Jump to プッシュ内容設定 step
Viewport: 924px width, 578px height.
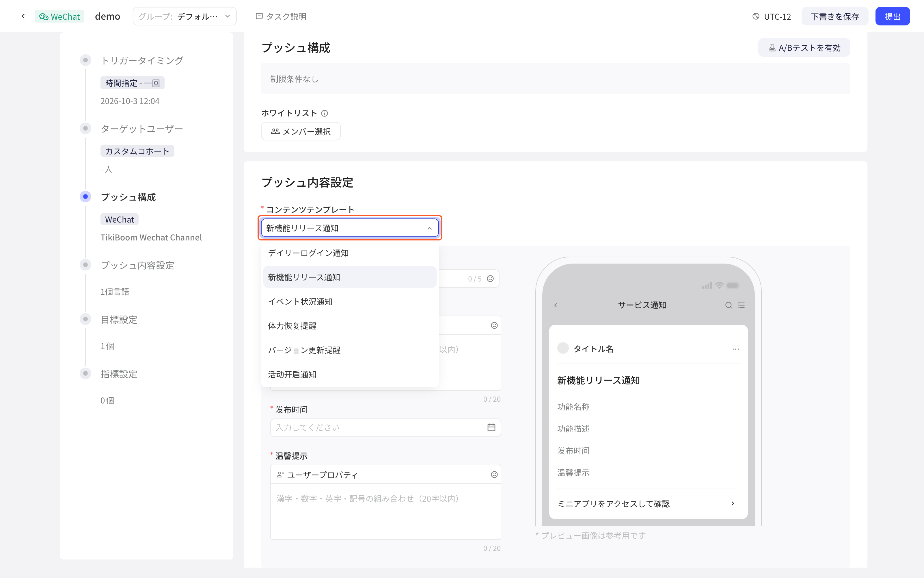pos(137,265)
